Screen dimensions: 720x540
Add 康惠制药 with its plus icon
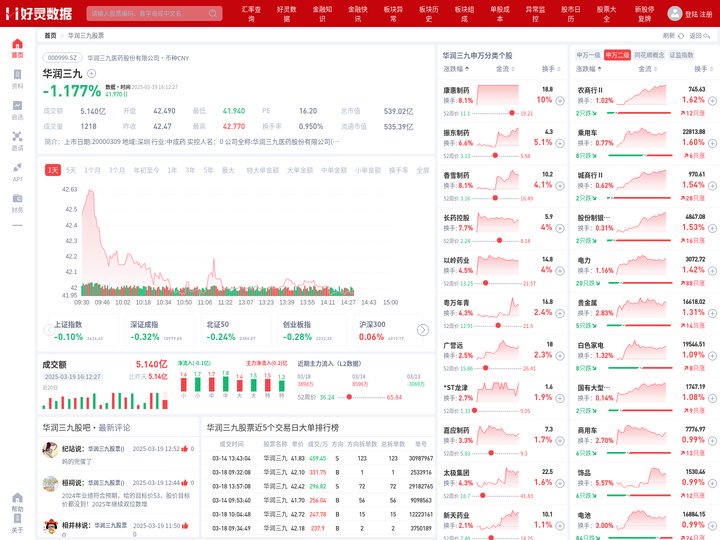(x=560, y=101)
